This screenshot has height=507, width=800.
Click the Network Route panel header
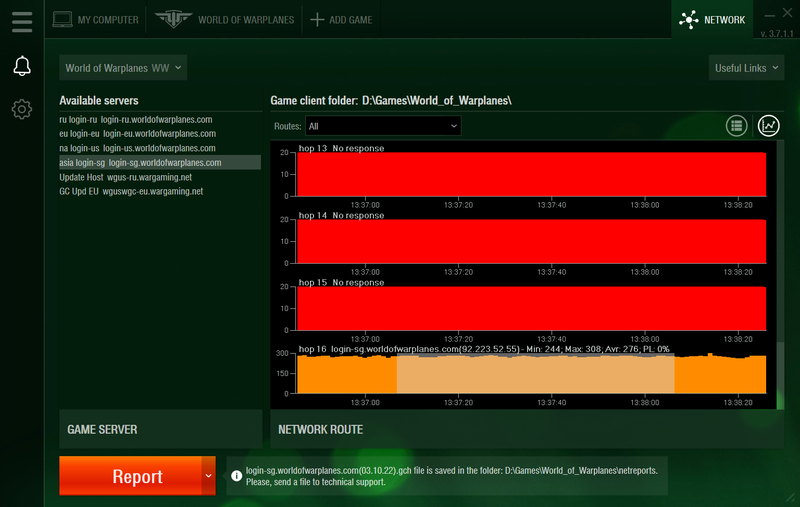pos(527,429)
